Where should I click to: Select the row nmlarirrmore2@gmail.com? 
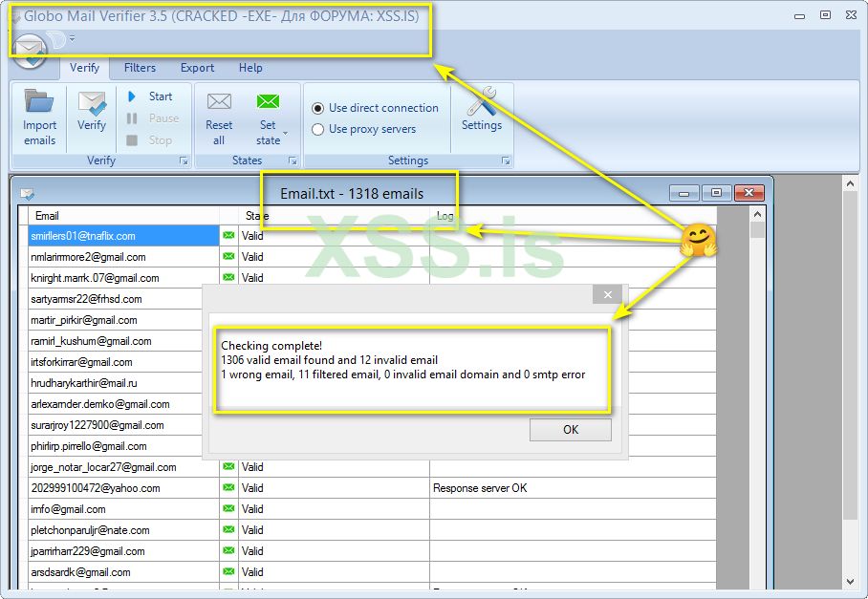point(123,257)
